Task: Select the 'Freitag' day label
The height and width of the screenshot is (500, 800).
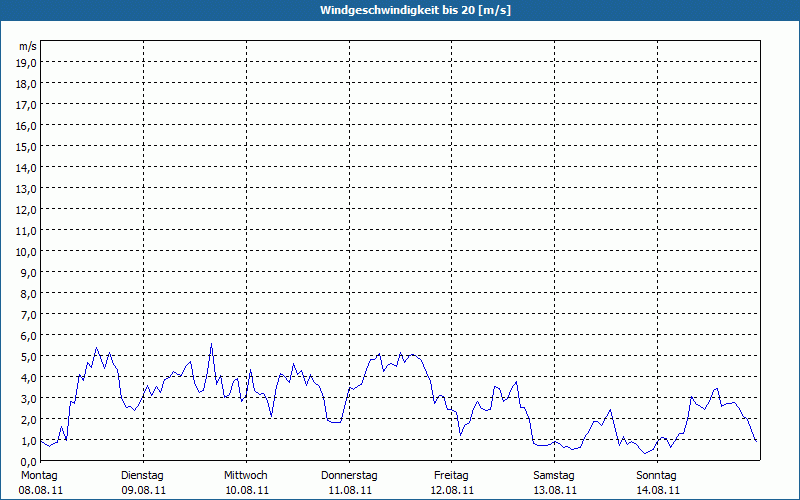Action: coord(452,476)
